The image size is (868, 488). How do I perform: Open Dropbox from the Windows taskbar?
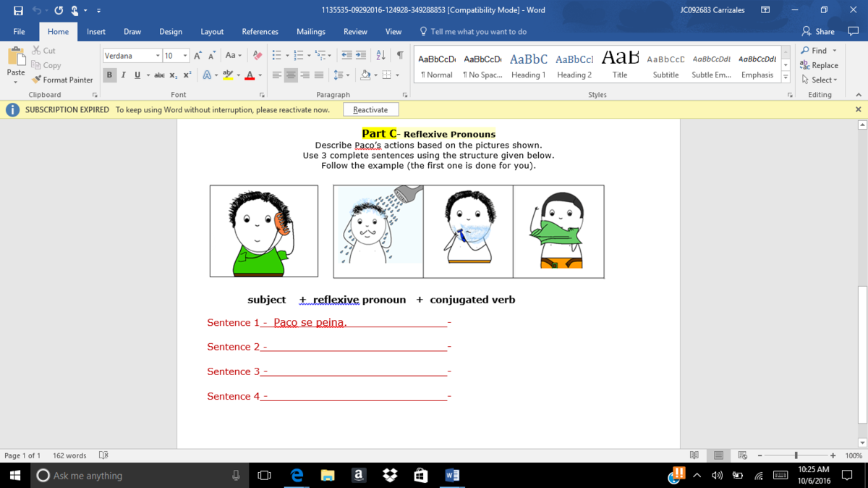click(x=390, y=476)
